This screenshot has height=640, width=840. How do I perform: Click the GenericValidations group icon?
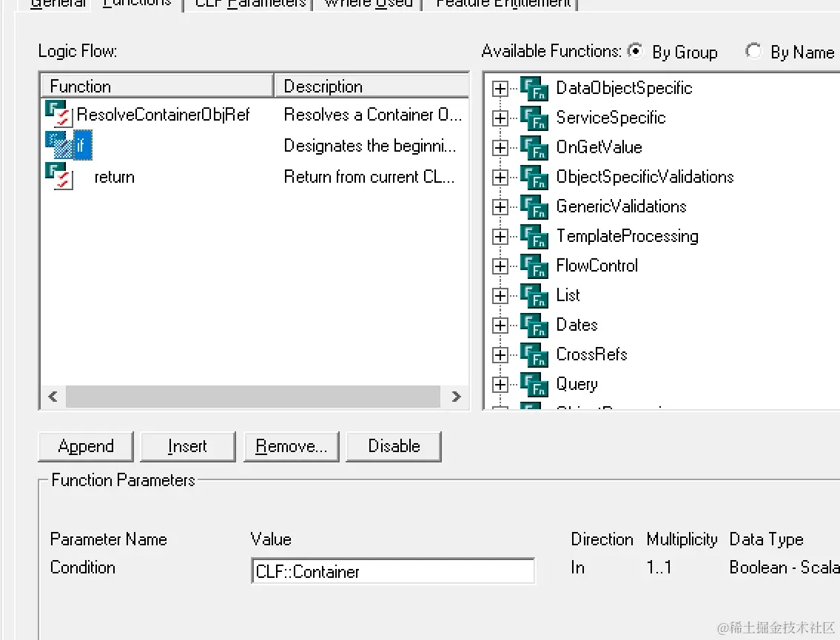[534, 206]
